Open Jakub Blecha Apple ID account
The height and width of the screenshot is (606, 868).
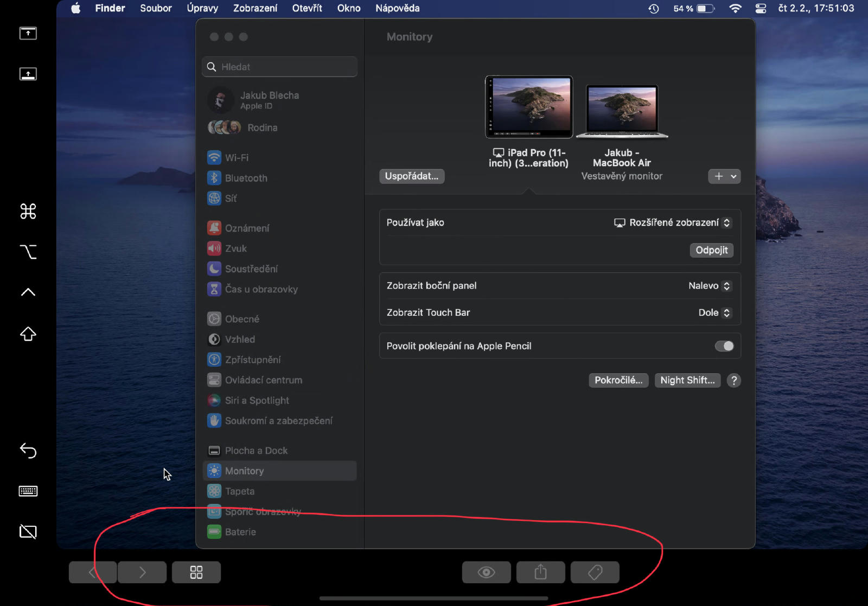pos(279,100)
